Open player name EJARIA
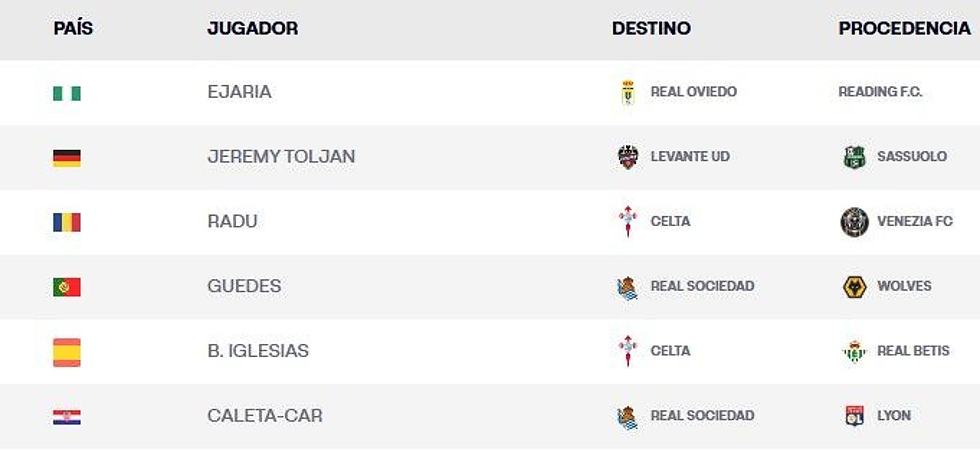980x452 pixels. pyautogui.click(x=239, y=92)
